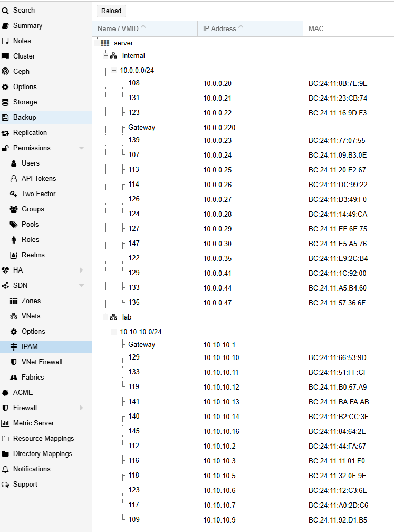The image size is (394, 532).
Task: Expand the HA section arrow
Action: [81, 270]
